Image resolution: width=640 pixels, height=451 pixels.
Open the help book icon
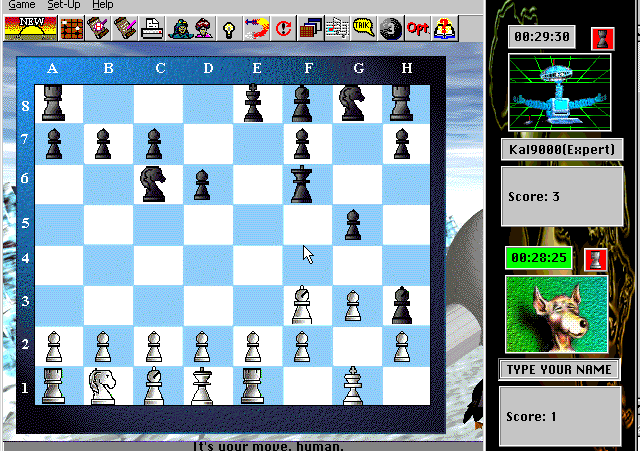coord(443,27)
